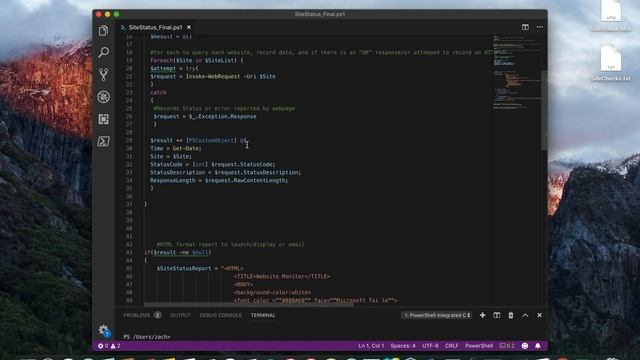Switch to the Output panel tab
The image size is (640, 360).
(x=180, y=315)
